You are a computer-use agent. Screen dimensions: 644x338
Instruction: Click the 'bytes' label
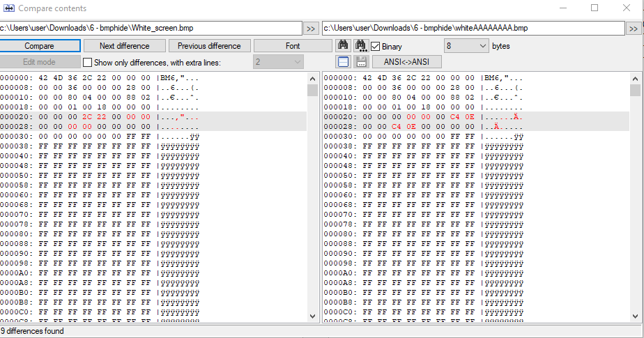click(x=500, y=46)
